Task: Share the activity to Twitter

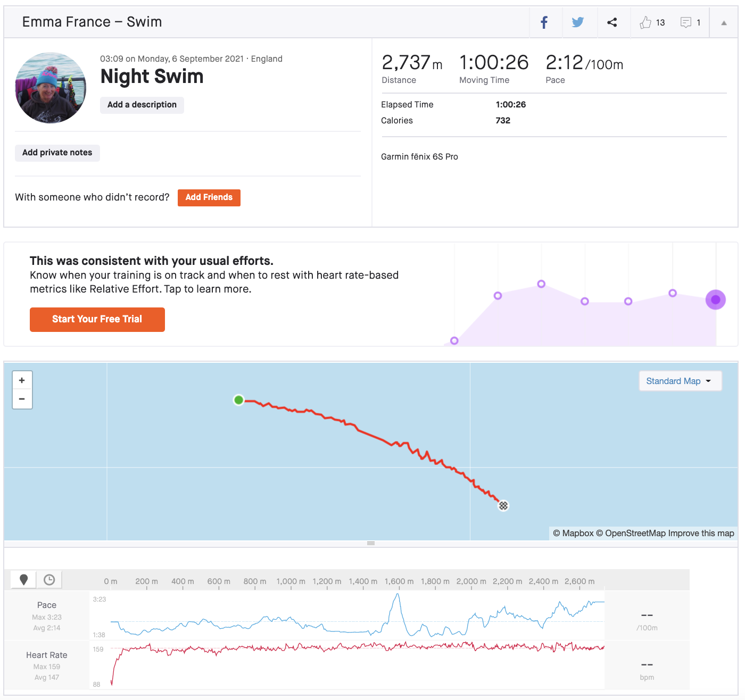Action: coord(578,22)
